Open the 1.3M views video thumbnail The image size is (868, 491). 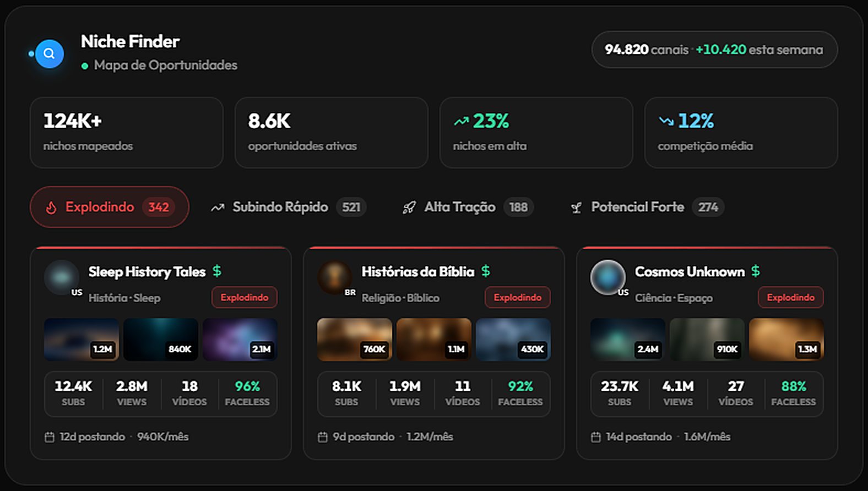(786, 340)
